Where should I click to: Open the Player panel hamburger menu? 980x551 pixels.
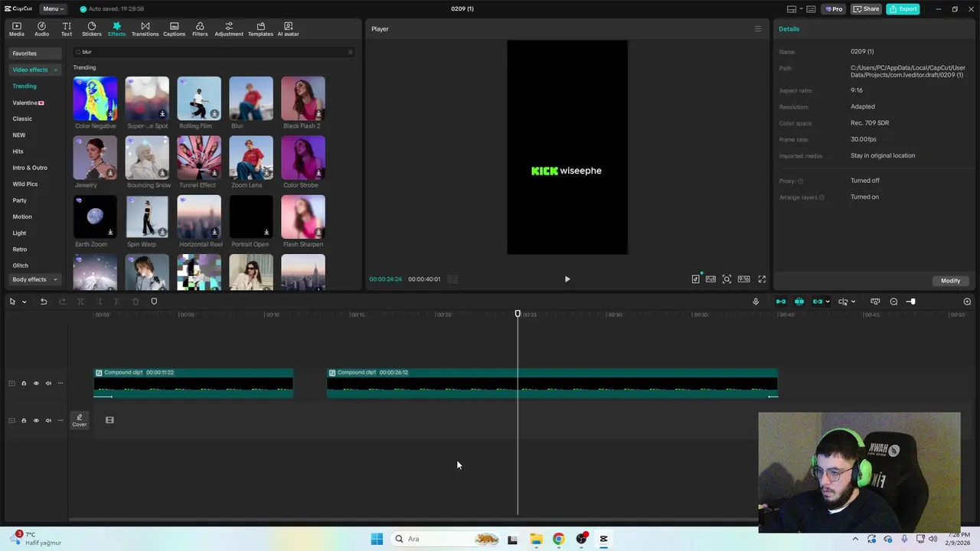(758, 29)
